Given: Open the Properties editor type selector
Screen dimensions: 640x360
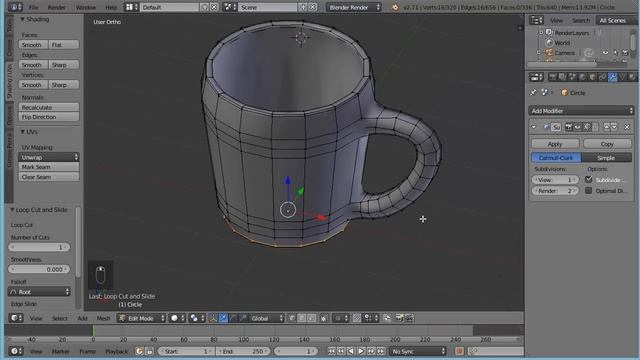Looking at the screenshot, I should click(x=536, y=77).
